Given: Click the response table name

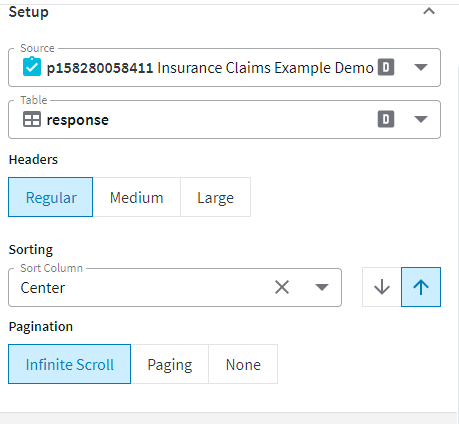Looking at the screenshot, I should coord(77,120).
